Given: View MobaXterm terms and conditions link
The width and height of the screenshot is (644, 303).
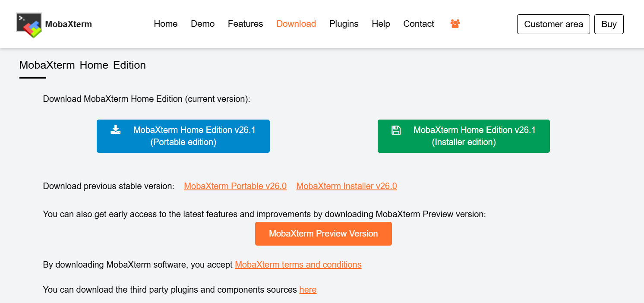Looking at the screenshot, I should click(298, 265).
